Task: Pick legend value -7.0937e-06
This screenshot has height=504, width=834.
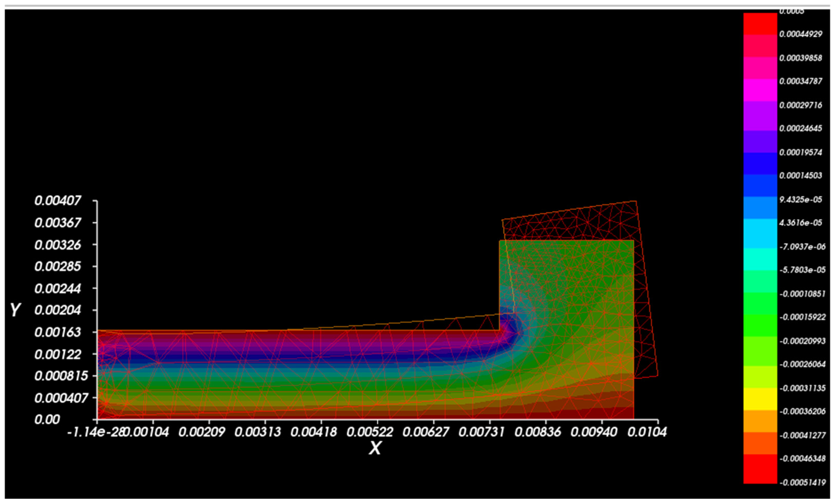Action: click(x=802, y=246)
